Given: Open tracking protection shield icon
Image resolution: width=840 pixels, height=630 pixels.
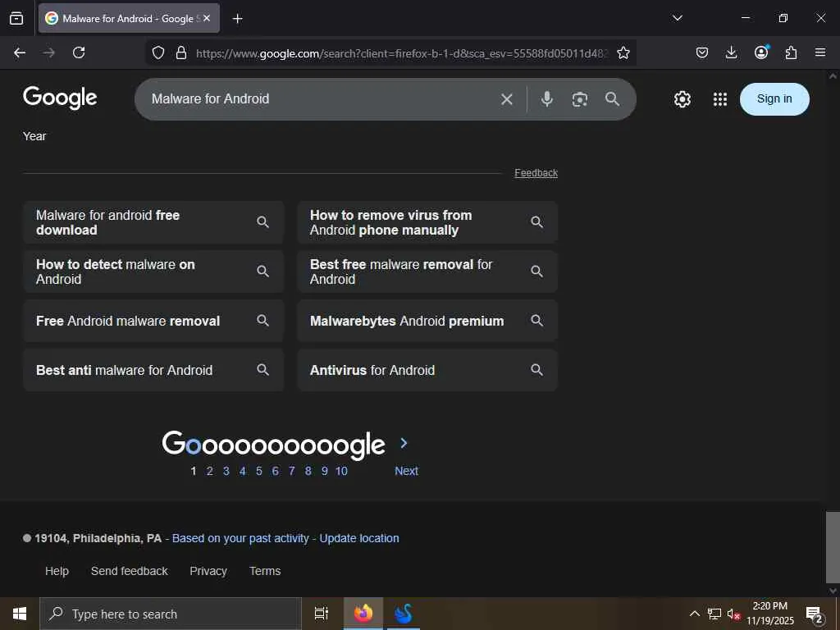Looking at the screenshot, I should [x=158, y=52].
